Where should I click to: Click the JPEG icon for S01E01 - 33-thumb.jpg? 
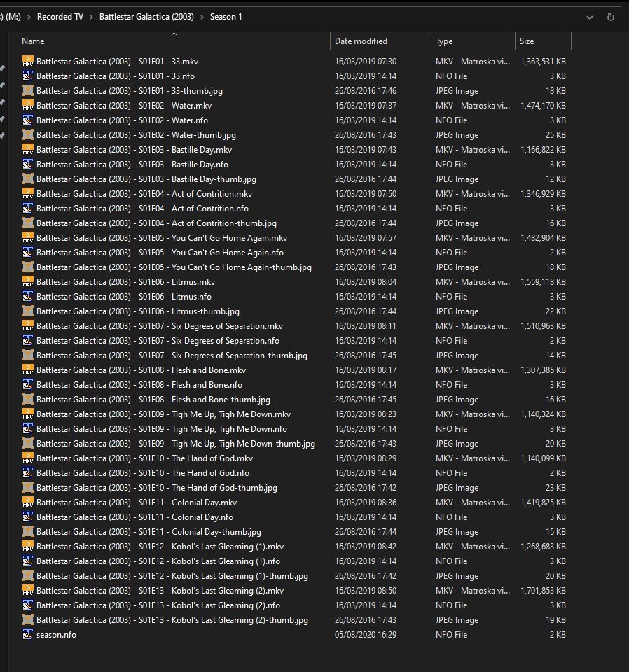(x=28, y=91)
